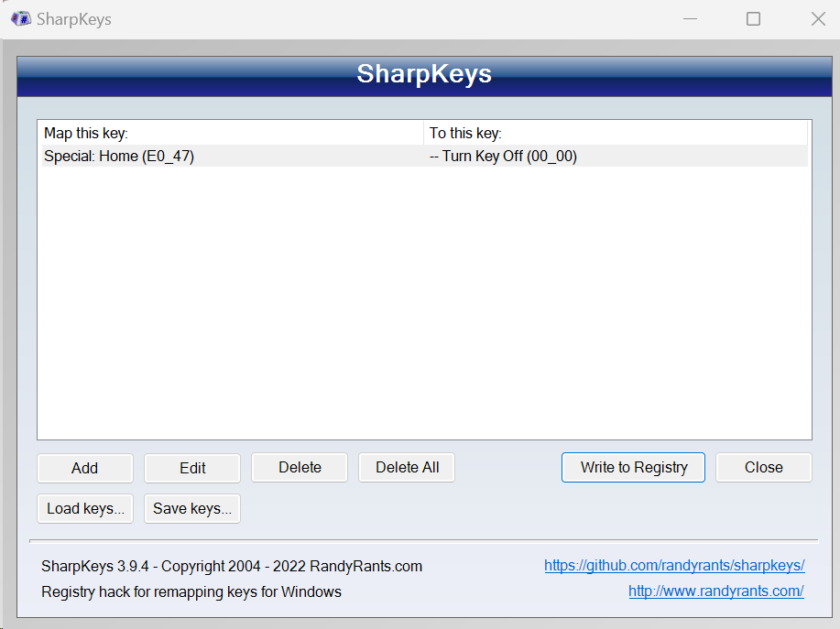Image resolution: width=840 pixels, height=629 pixels.
Task: Click the Edit button
Action: (191, 467)
